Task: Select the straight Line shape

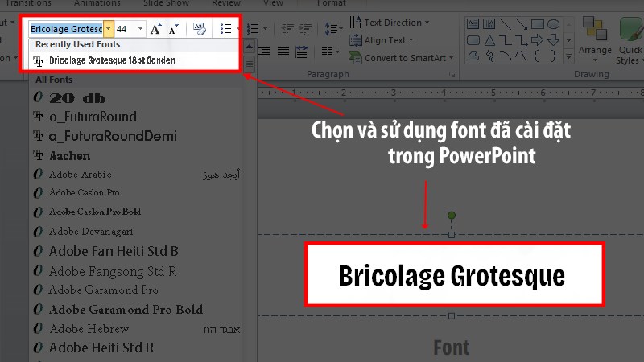Action: coord(506,24)
